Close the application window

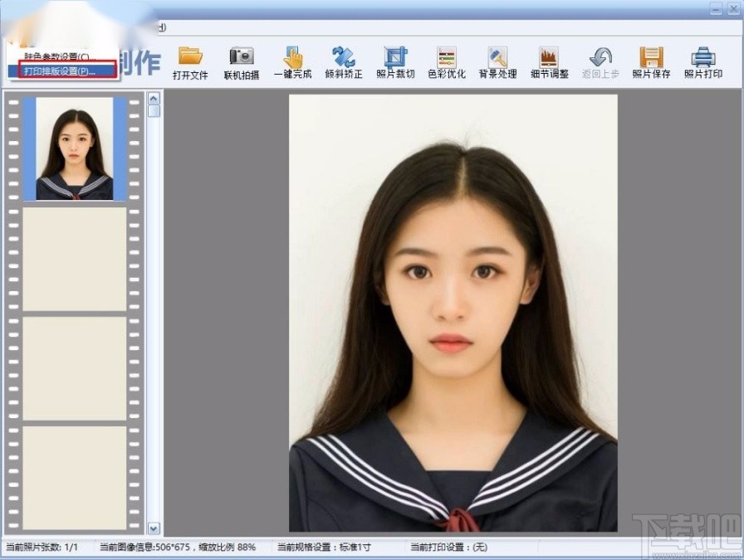733,8
